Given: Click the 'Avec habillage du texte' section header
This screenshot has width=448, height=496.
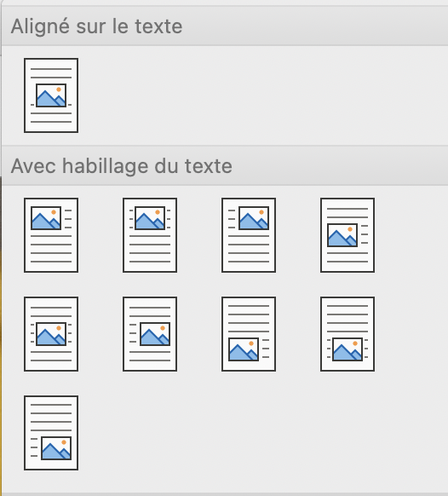Looking at the screenshot, I should (122, 166).
